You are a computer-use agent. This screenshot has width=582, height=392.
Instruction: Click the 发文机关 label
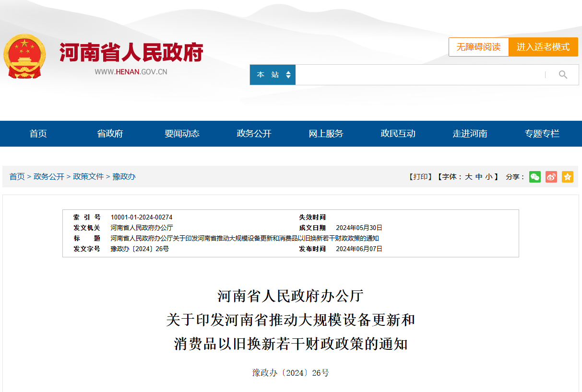tap(87, 228)
